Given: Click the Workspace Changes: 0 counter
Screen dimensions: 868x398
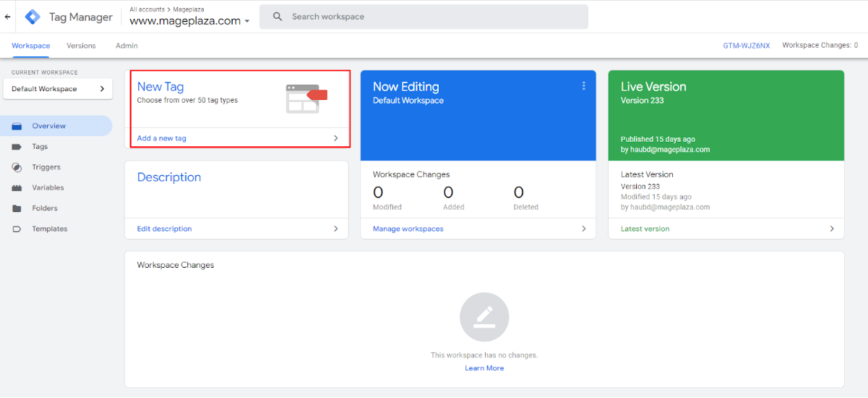Looking at the screenshot, I should click(820, 46).
